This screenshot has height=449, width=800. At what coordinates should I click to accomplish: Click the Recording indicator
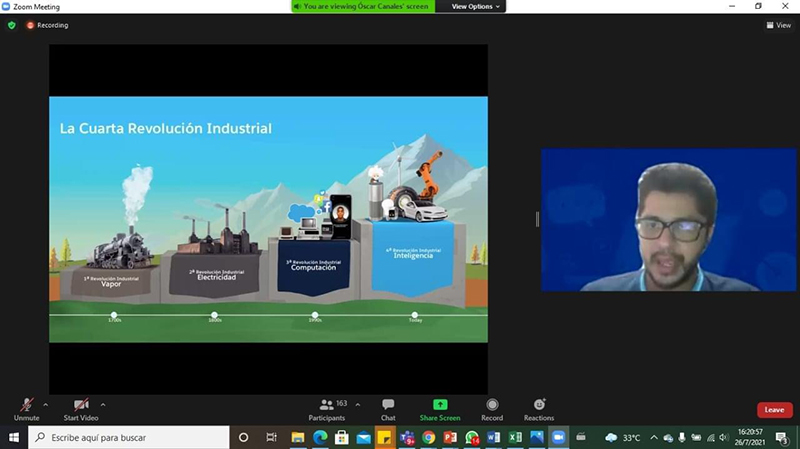[x=47, y=25]
